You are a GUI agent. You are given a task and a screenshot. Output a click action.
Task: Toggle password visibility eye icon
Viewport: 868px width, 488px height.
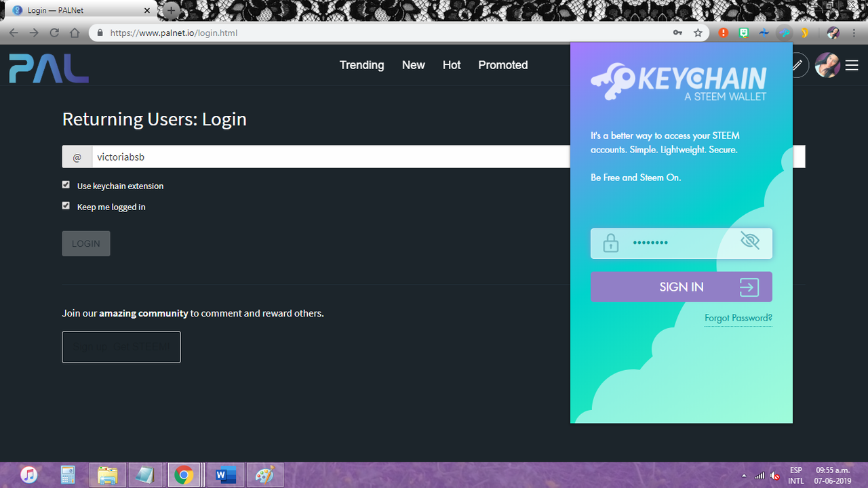point(750,241)
